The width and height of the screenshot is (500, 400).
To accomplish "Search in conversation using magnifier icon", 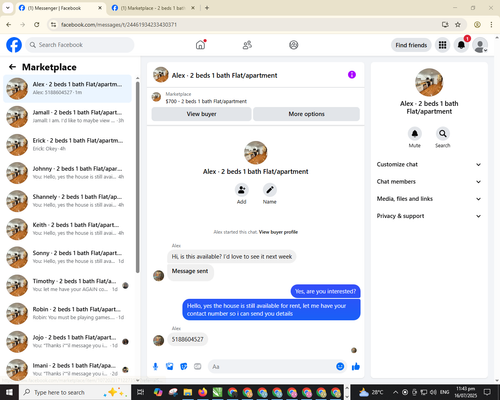I will coord(443,134).
